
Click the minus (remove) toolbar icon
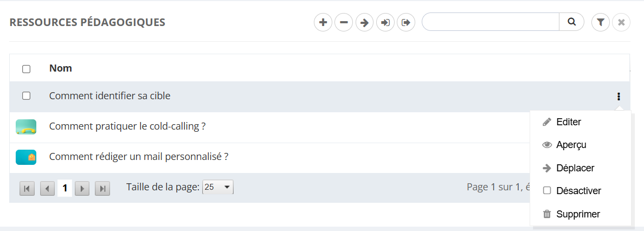pos(344,23)
